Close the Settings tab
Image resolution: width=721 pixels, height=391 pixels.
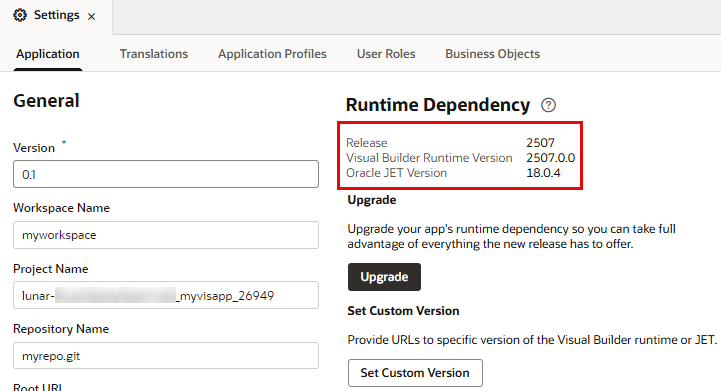(92, 17)
